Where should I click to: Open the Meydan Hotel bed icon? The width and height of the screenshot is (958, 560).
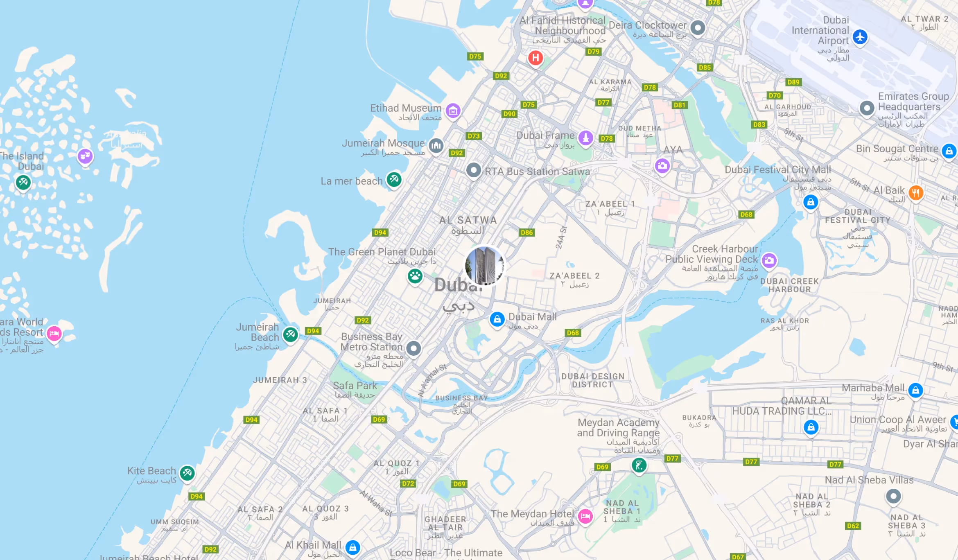pyautogui.click(x=585, y=516)
